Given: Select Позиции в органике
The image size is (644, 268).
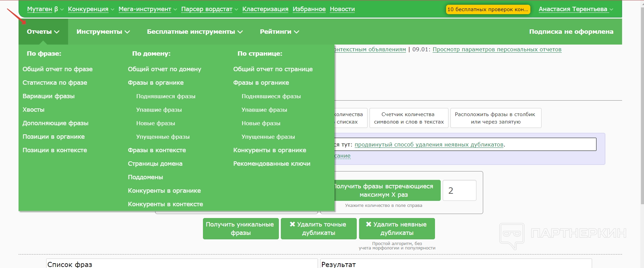Looking at the screenshot, I should [x=54, y=137].
